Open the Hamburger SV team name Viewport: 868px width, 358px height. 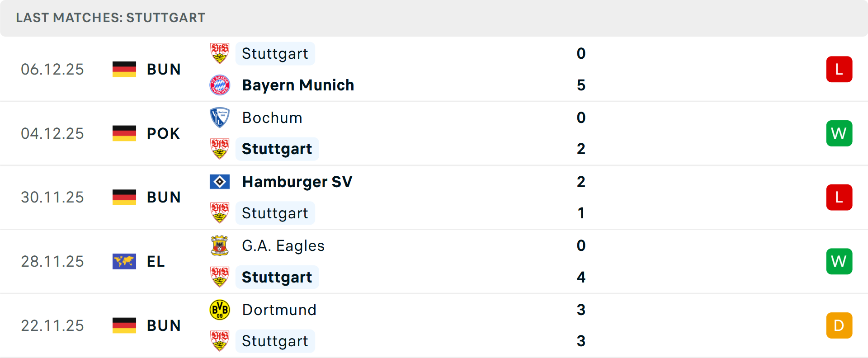[297, 181]
